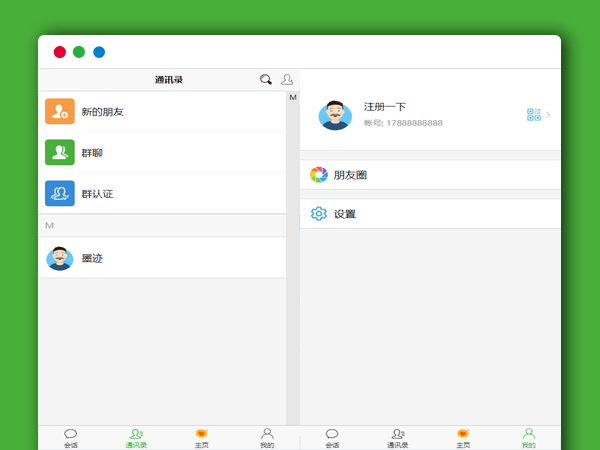Screen dimensions: 600x450
Task: Select 会话 tab in right pane
Action: click(x=332, y=438)
